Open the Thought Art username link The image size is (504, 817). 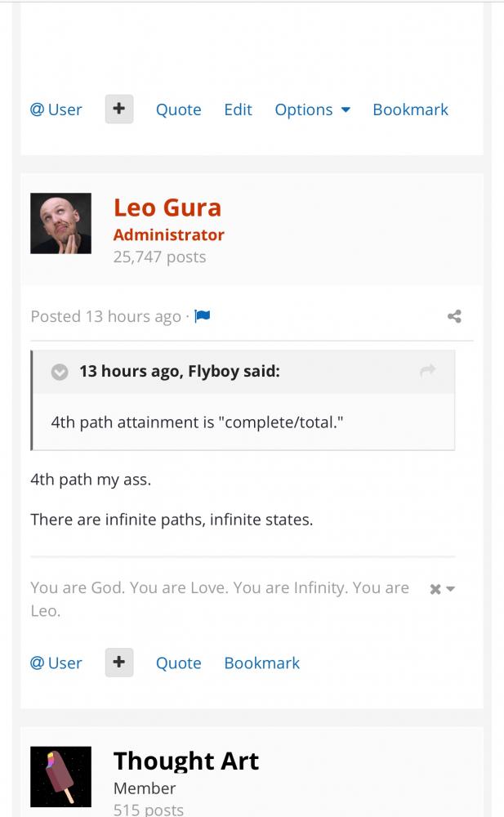[x=185, y=761]
